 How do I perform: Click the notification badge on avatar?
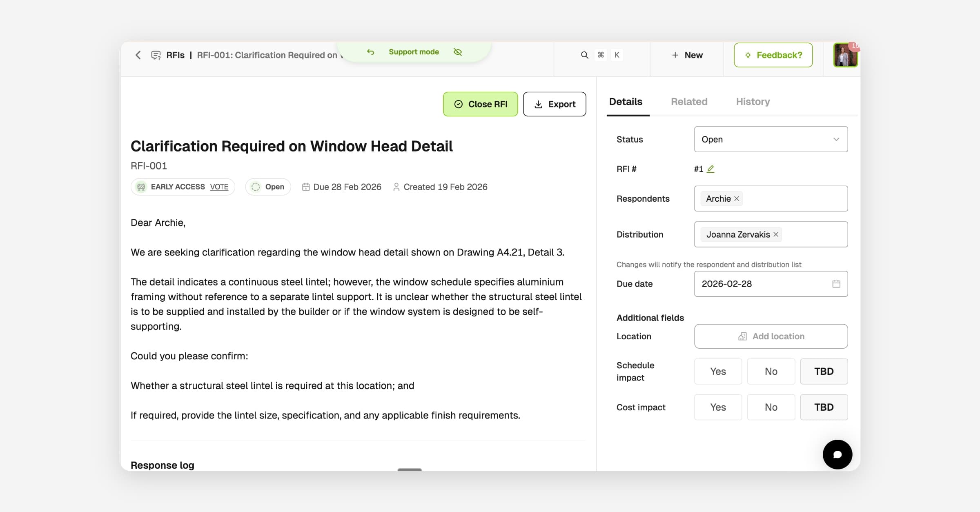854,46
